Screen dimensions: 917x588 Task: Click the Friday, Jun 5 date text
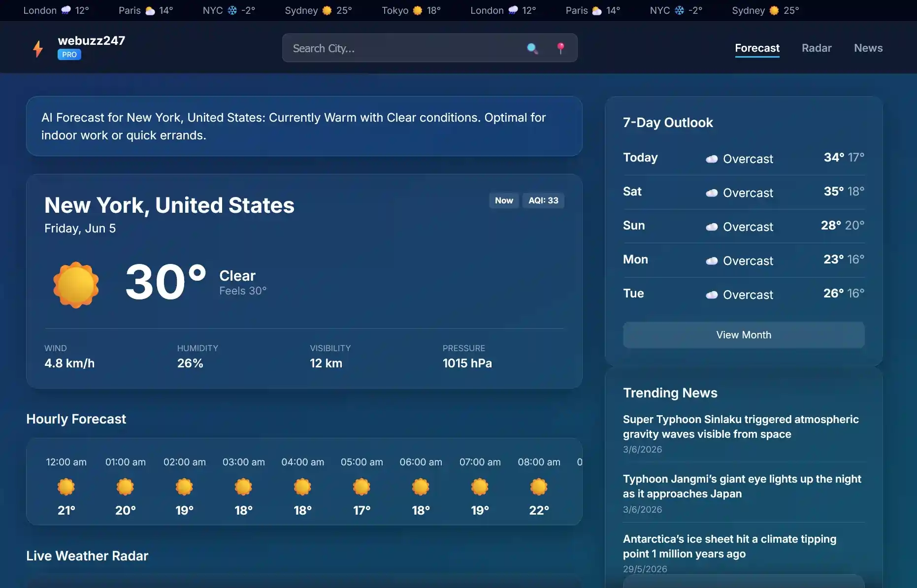[x=80, y=229]
